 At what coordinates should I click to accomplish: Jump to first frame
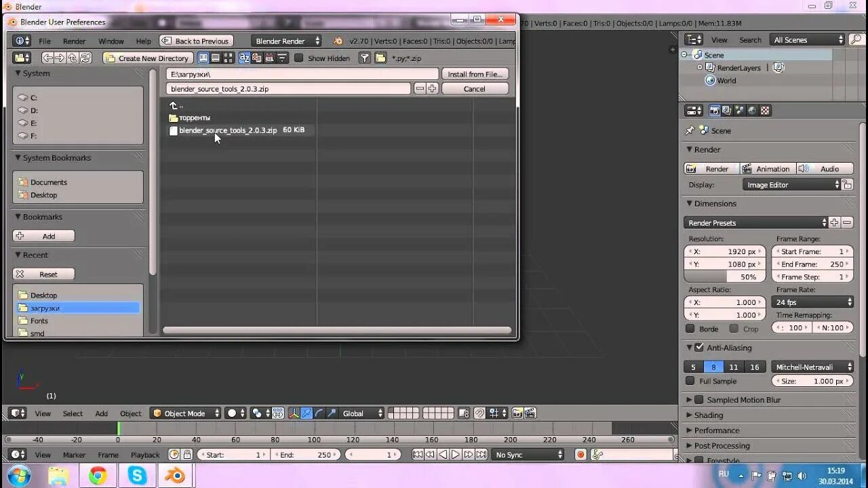[x=418, y=455]
